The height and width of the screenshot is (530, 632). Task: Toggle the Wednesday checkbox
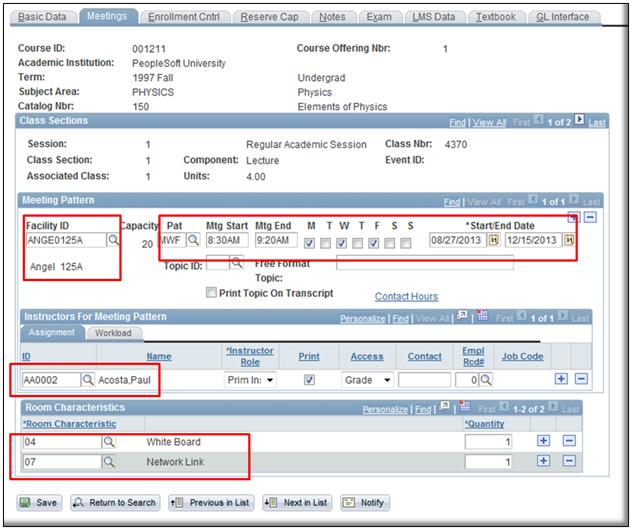point(342,243)
